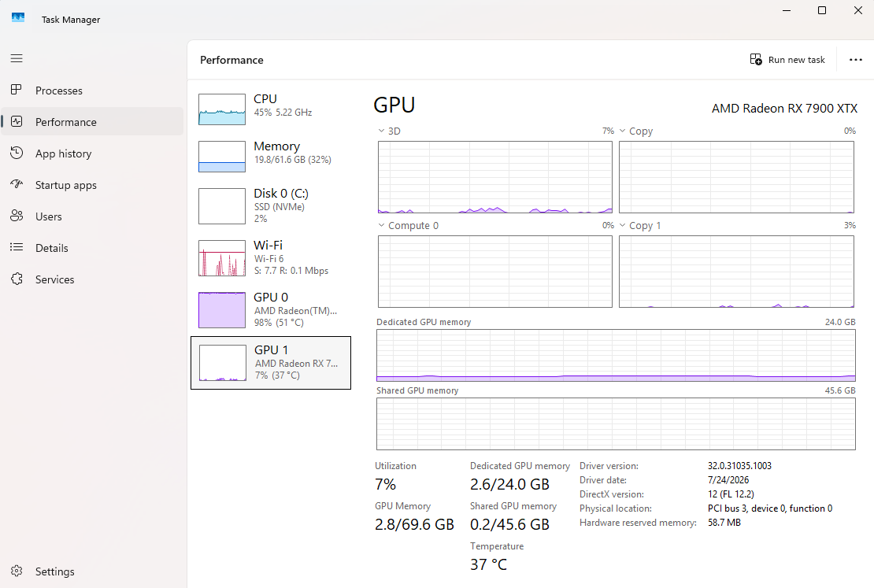Click the CPU entry title
This screenshot has height=588, width=874.
point(265,98)
